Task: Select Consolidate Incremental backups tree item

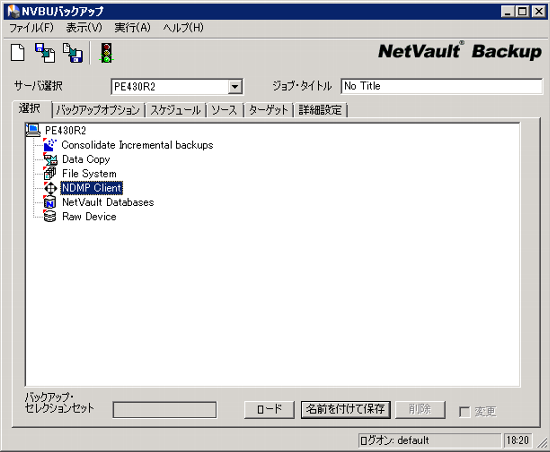Action: click(x=137, y=145)
